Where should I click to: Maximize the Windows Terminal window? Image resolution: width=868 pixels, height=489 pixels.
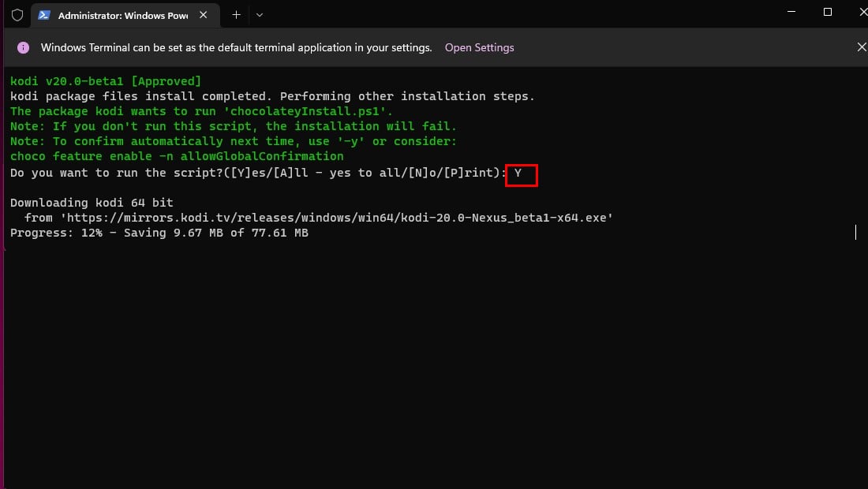pos(828,12)
